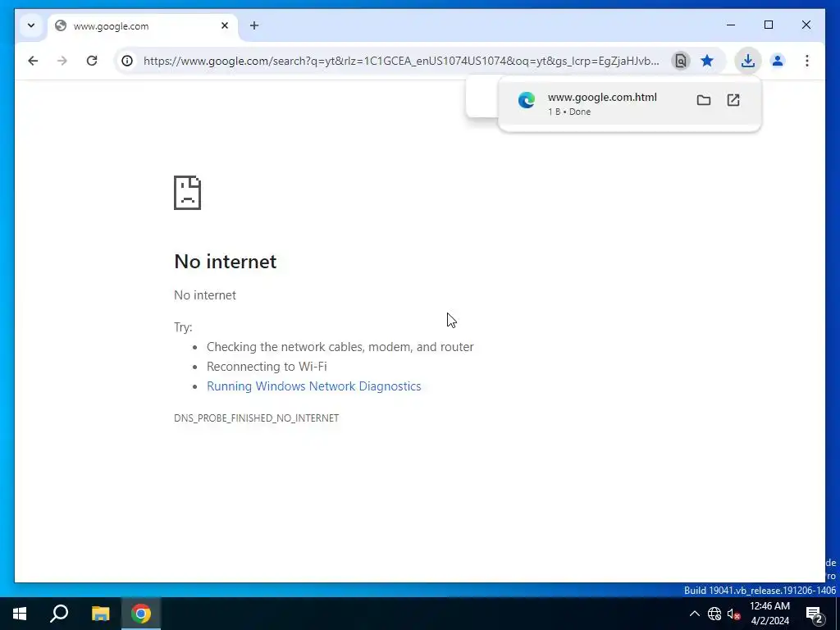Show download in folder
The width and height of the screenshot is (840, 630).
coord(703,100)
